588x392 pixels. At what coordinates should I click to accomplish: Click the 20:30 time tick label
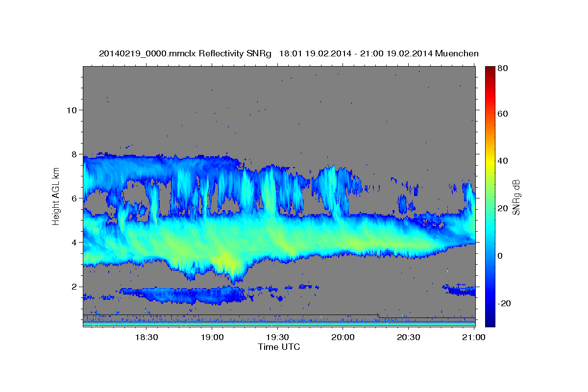409,337
